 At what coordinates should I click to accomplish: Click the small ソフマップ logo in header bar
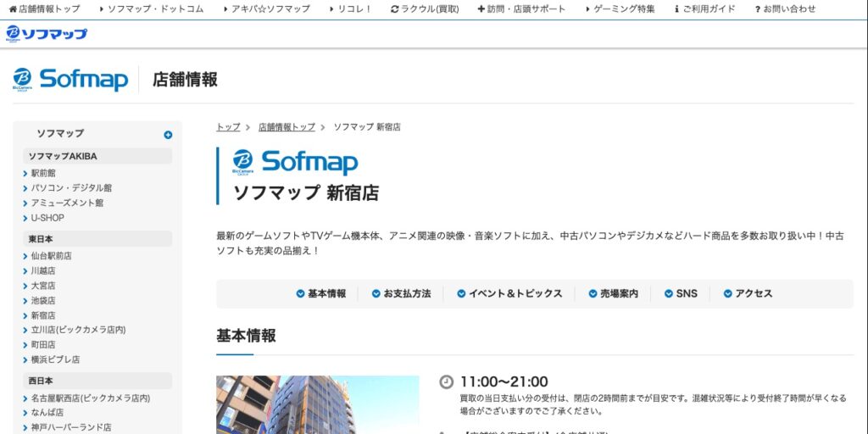(47, 34)
